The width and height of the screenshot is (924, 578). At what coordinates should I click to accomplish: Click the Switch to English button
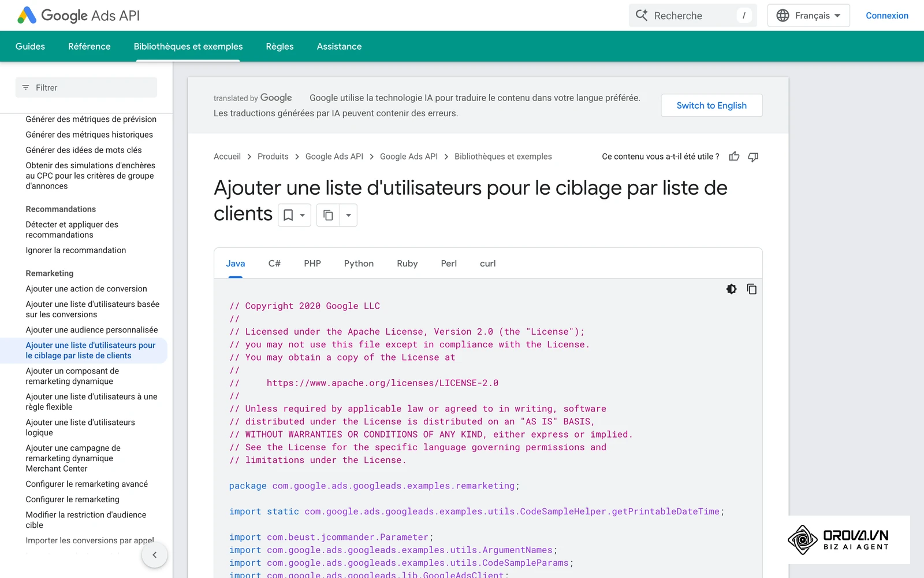(711, 105)
